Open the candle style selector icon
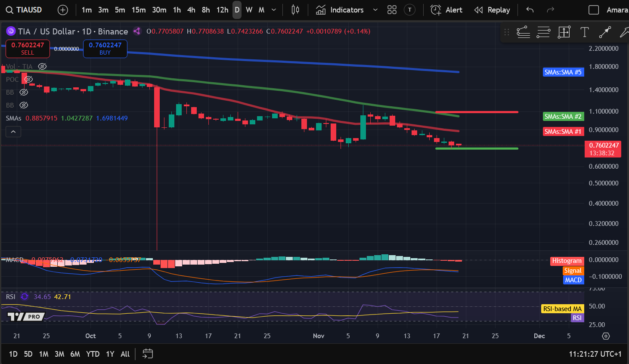 pyautogui.click(x=295, y=9)
